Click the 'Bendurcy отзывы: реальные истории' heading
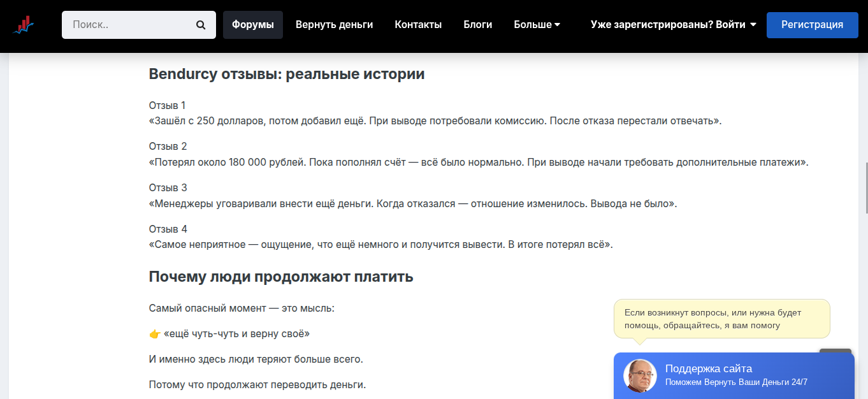 [x=287, y=74]
